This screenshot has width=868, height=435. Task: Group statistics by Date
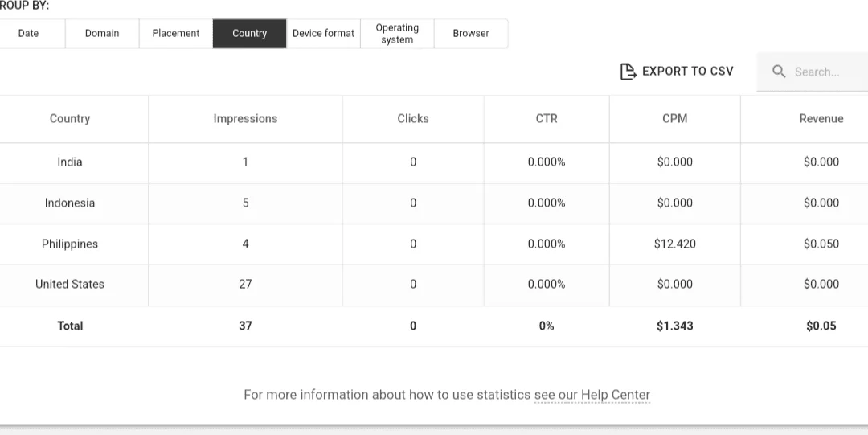coord(28,33)
